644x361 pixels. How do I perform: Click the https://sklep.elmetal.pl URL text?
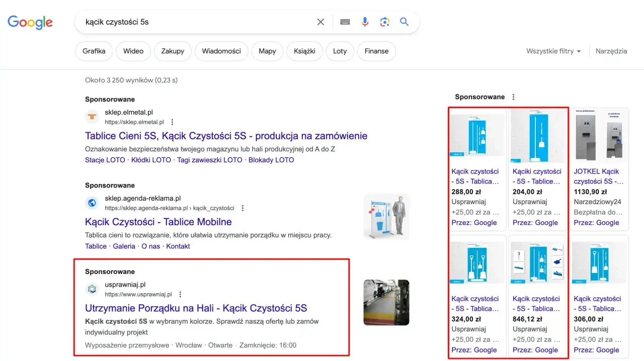tap(134, 122)
